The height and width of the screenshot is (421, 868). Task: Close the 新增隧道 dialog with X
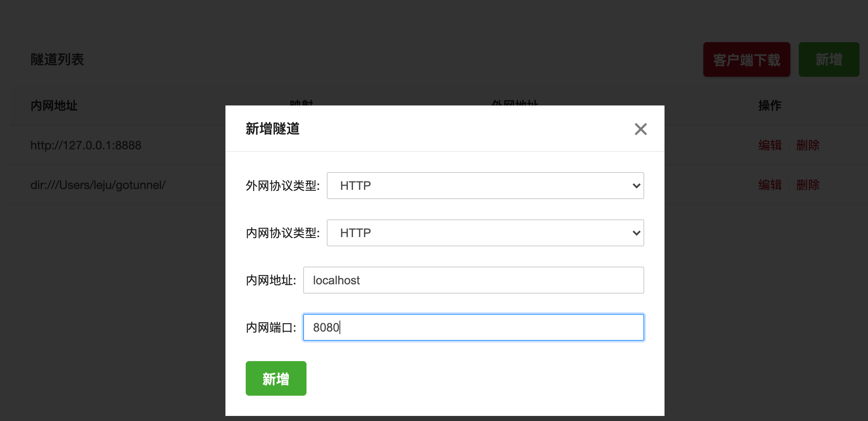[640, 129]
